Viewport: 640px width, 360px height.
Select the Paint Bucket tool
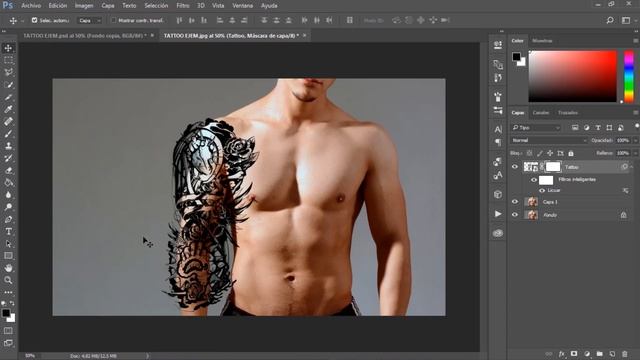8,182
